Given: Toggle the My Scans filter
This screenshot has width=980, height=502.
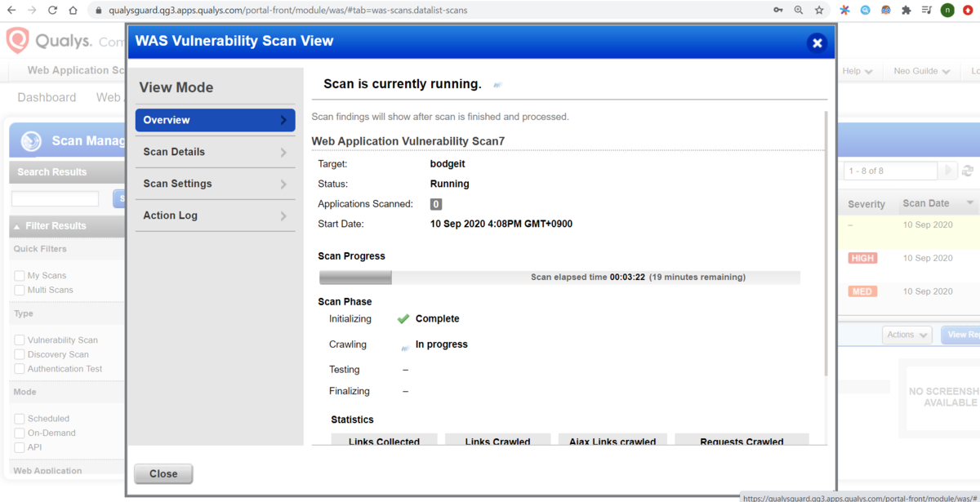Looking at the screenshot, I should [x=20, y=276].
